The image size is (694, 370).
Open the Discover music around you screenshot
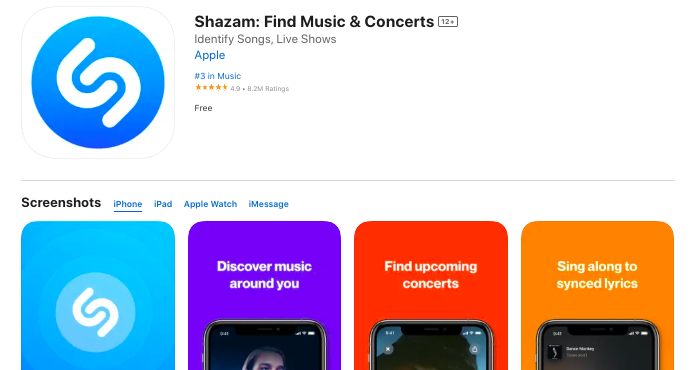pos(264,296)
